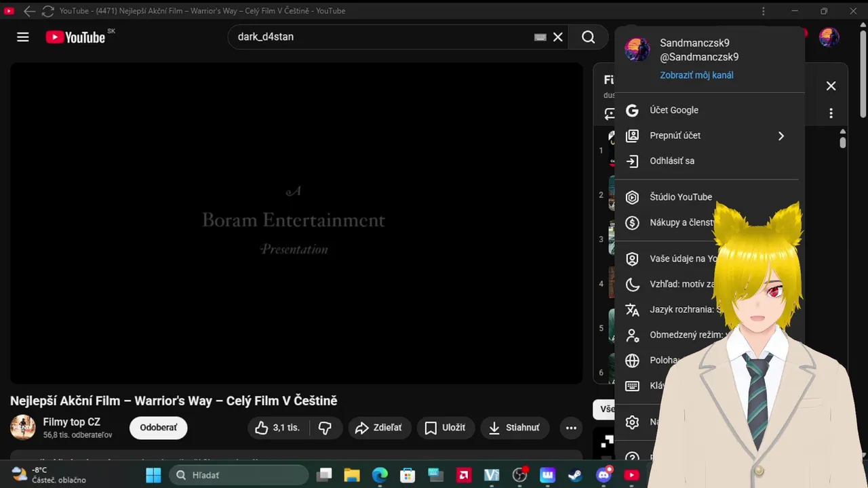
Task: Click the thumbs down dislike button
Action: coord(325,428)
